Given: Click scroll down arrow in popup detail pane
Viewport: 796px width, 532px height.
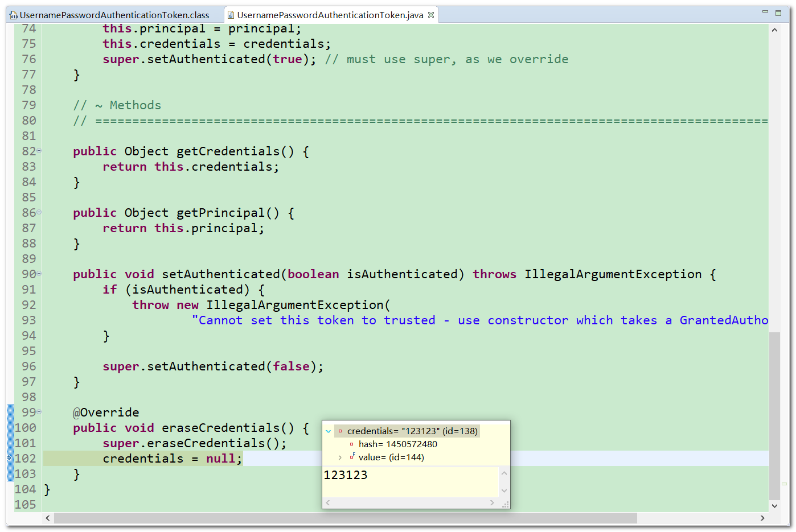Looking at the screenshot, I should (504, 490).
